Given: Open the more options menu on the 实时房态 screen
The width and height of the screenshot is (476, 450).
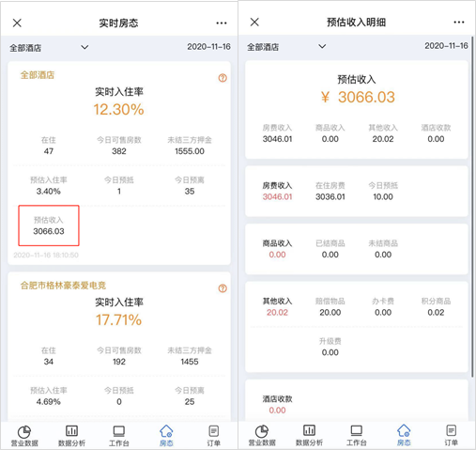Looking at the screenshot, I should point(222,23).
